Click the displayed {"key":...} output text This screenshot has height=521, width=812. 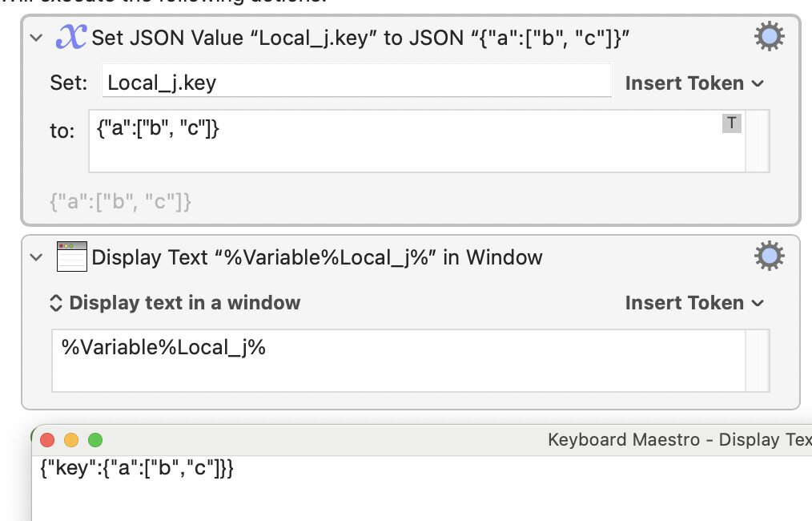pyautogui.click(x=137, y=468)
